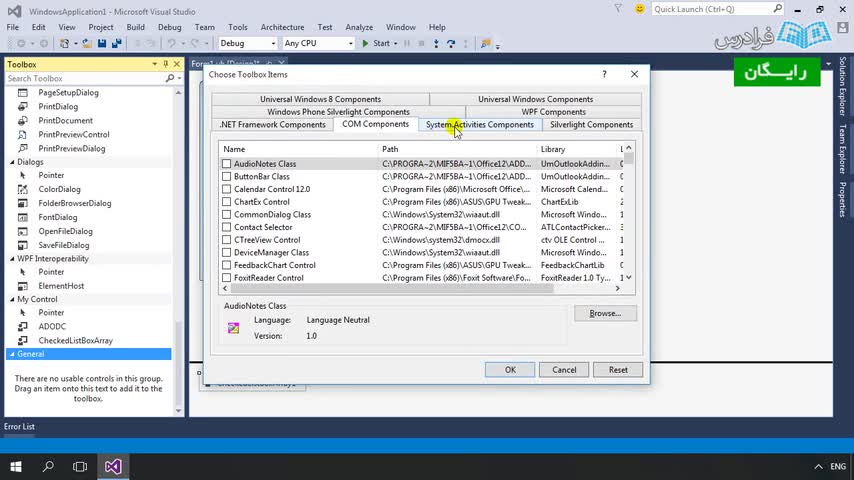Select OpenFileDialog in the Toolbox
The height and width of the screenshot is (480, 854).
65,231
